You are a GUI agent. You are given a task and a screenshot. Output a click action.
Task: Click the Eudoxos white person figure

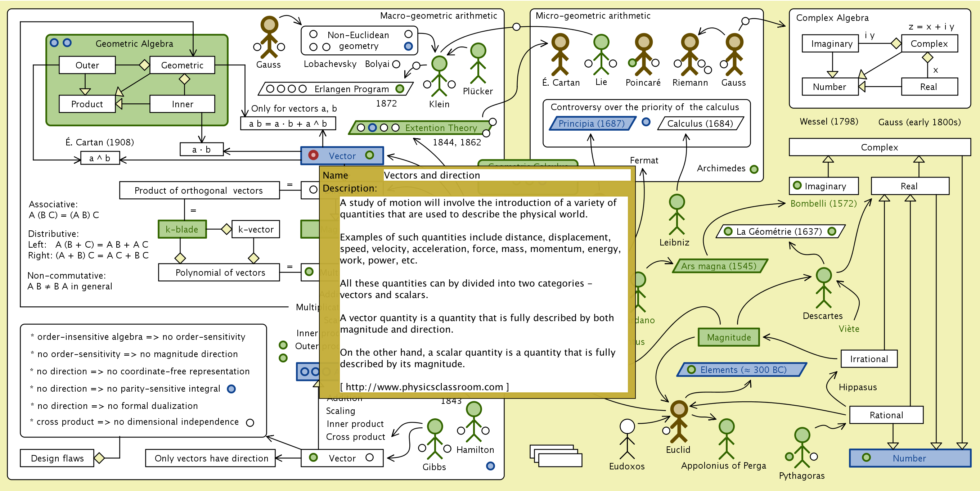627,439
